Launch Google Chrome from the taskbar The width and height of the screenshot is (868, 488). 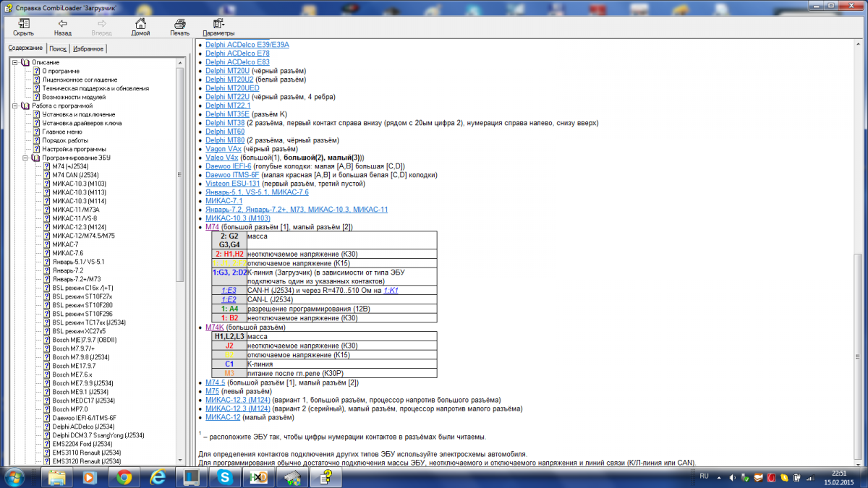(124, 476)
